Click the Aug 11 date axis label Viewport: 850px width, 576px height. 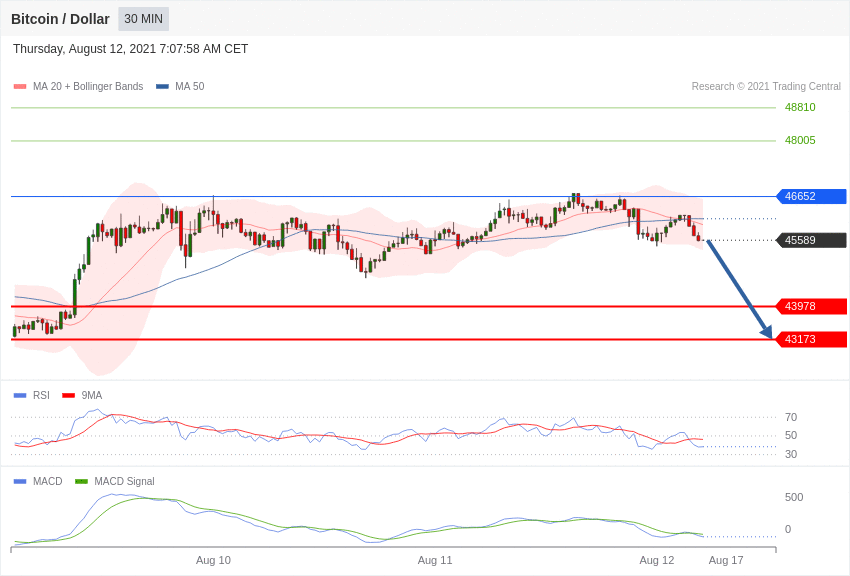point(435,560)
